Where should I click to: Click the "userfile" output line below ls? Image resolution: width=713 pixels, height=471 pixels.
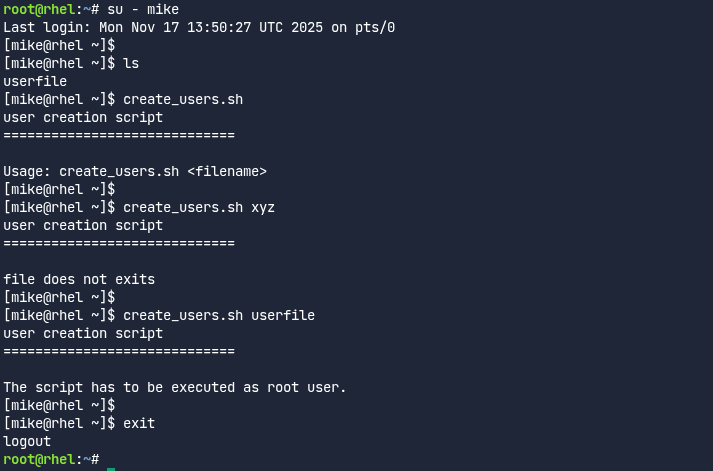pyautogui.click(x=35, y=82)
